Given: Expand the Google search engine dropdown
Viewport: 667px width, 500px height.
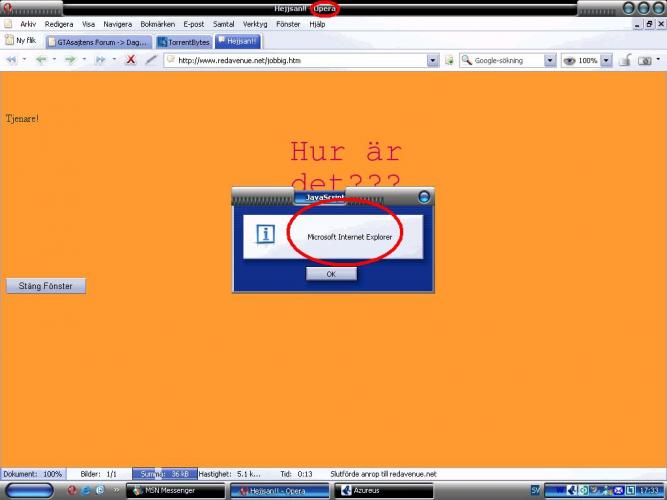Looking at the screenshot, I should [550, 61].
